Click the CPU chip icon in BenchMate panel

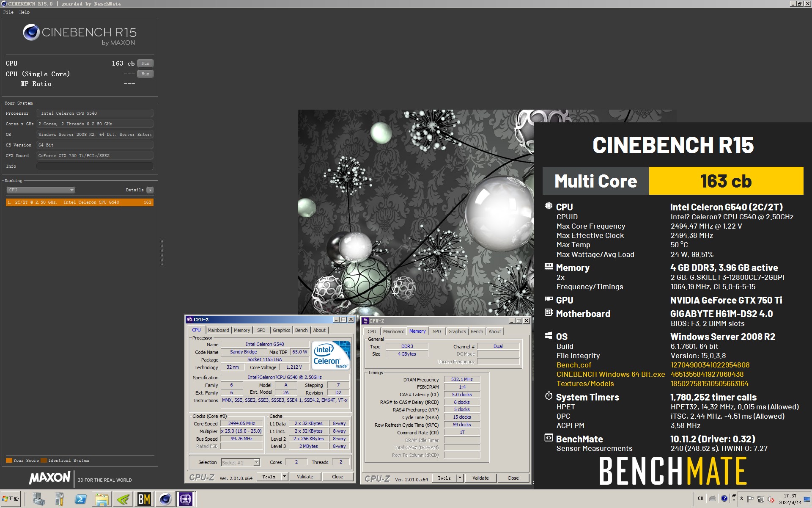549,206
